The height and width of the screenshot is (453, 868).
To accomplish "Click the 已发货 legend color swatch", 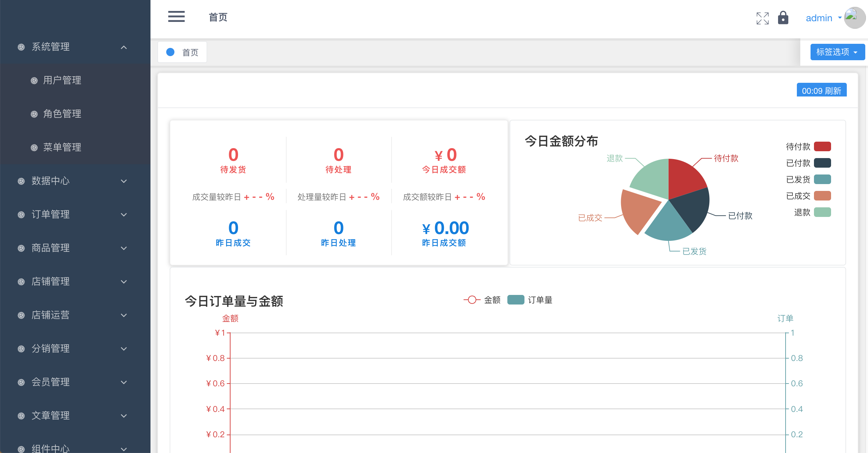I will tap(822, 179).
